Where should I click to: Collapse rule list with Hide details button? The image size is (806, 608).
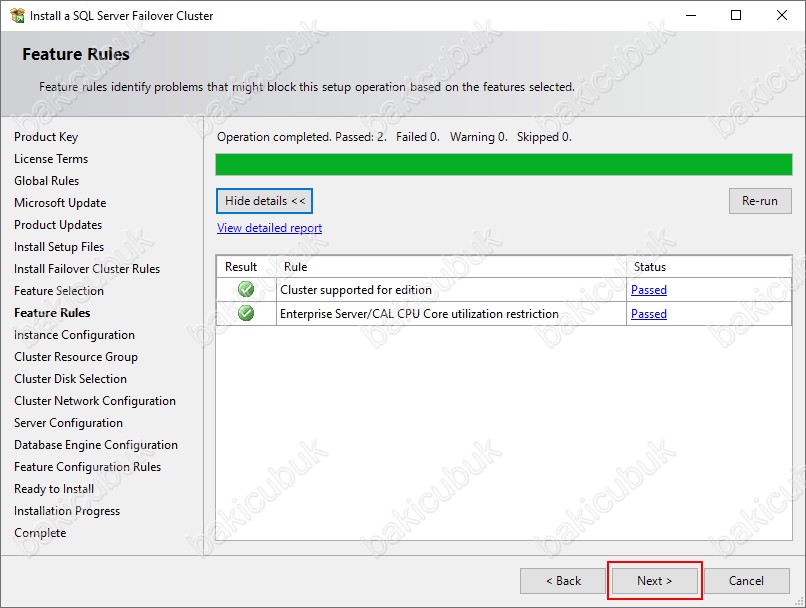tap(264, 201)
